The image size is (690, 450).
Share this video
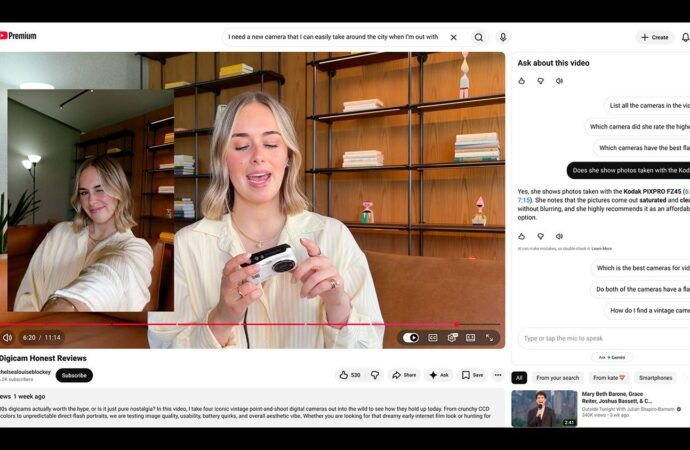point(404,375)
